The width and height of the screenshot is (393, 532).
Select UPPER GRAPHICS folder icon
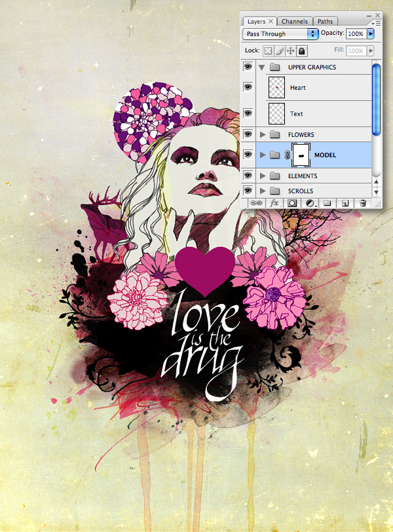[x=274, y=67]
